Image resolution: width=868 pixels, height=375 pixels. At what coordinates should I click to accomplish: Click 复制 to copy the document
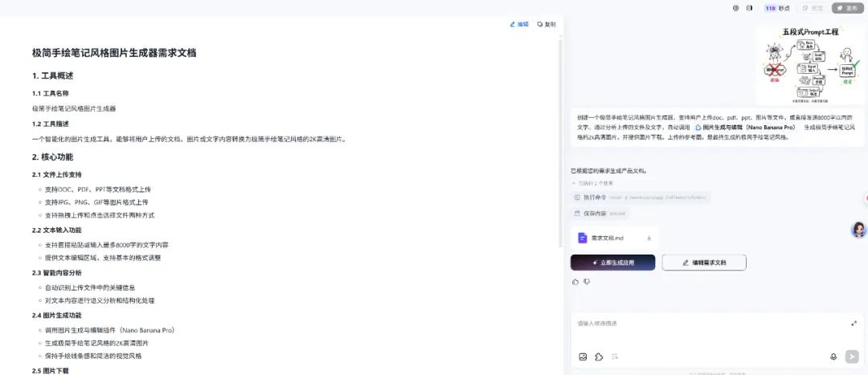coord(547,24)
